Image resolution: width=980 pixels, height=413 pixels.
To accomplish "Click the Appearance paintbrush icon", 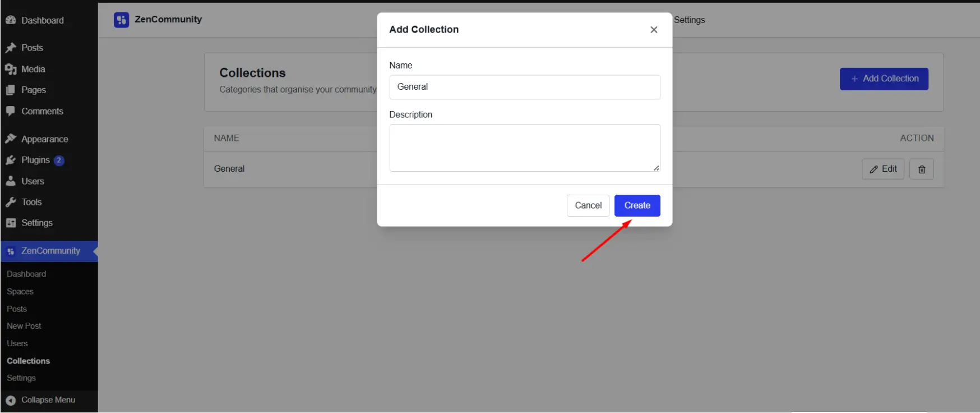I will point(11,139).
